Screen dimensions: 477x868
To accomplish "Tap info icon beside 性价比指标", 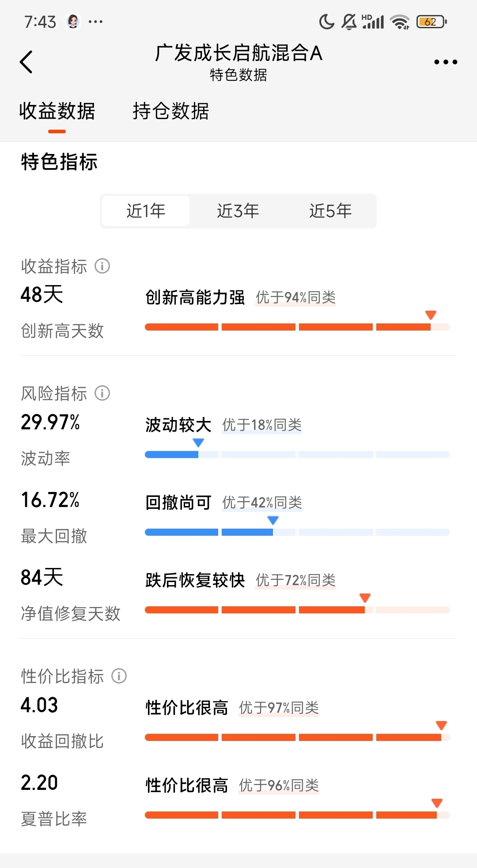I will tap(119, 676).
